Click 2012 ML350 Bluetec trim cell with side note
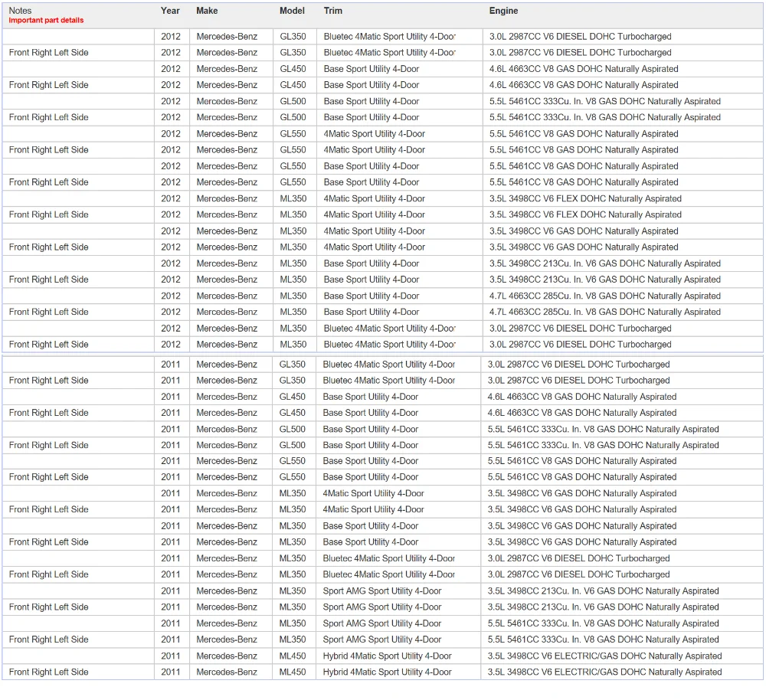766x700 pixels. (x=389, y=345)
